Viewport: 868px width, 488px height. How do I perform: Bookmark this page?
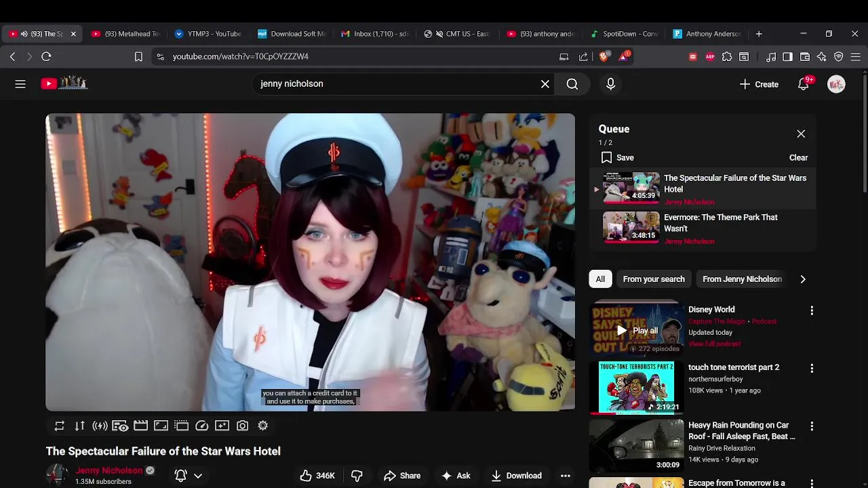(x=138, y=57)
